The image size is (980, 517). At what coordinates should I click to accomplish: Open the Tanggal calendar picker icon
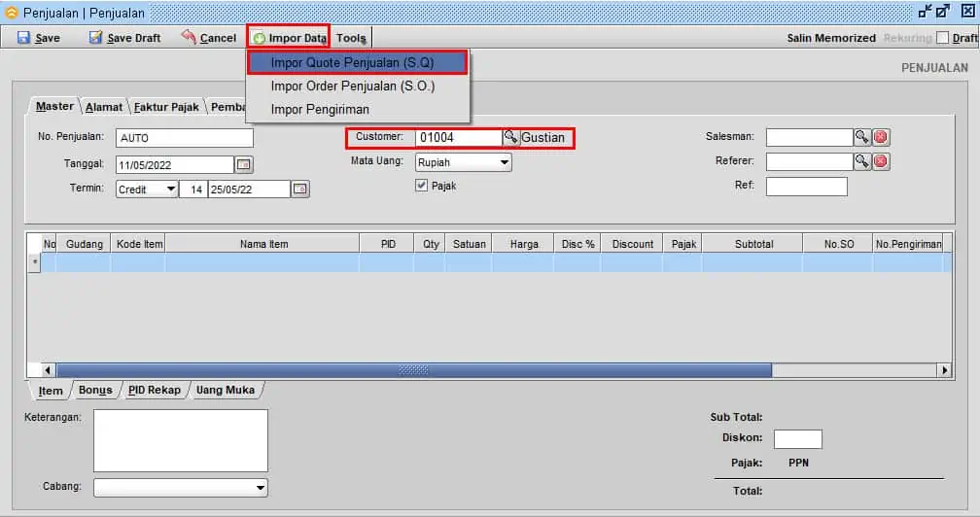click(x=244, y=164)
